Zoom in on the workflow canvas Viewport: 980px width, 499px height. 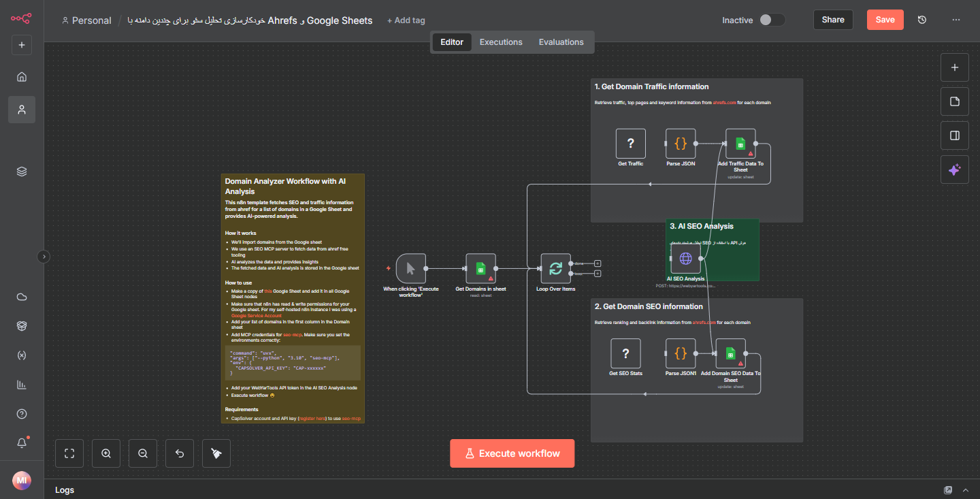click(106, 453)
